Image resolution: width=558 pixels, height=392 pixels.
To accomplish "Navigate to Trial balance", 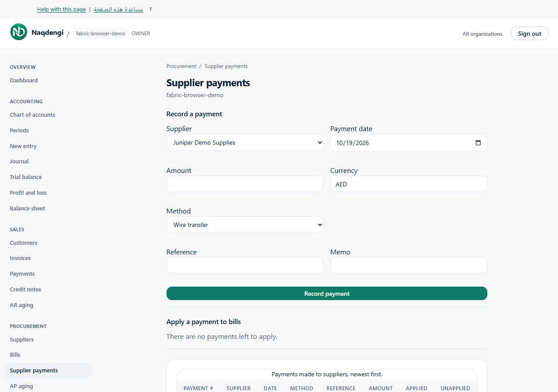I will (26, 177).
